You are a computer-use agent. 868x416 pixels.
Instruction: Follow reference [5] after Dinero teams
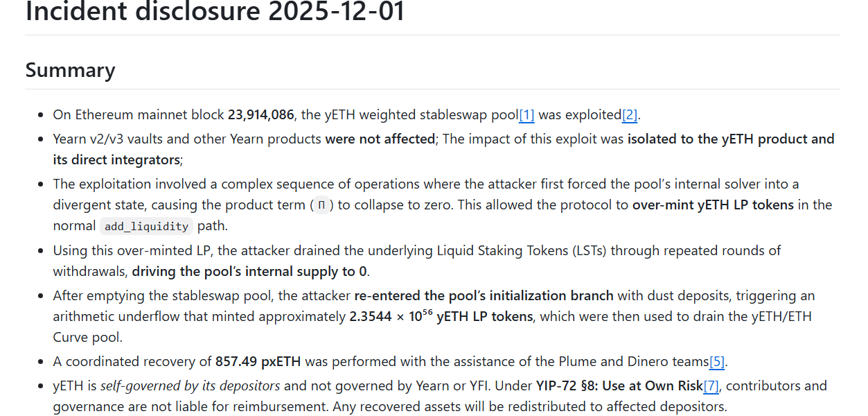coord(716,362)
